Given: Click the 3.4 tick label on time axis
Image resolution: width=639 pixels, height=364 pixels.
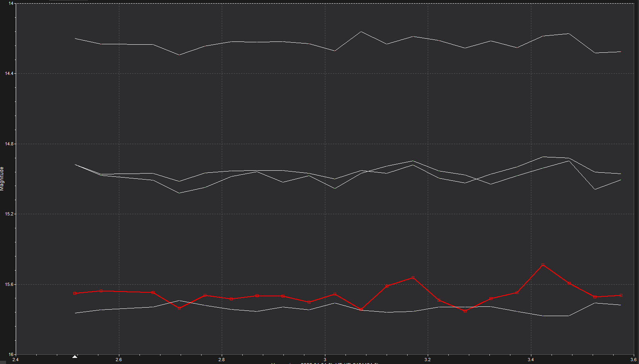Looking at the screenshot, I should [531, 360].
